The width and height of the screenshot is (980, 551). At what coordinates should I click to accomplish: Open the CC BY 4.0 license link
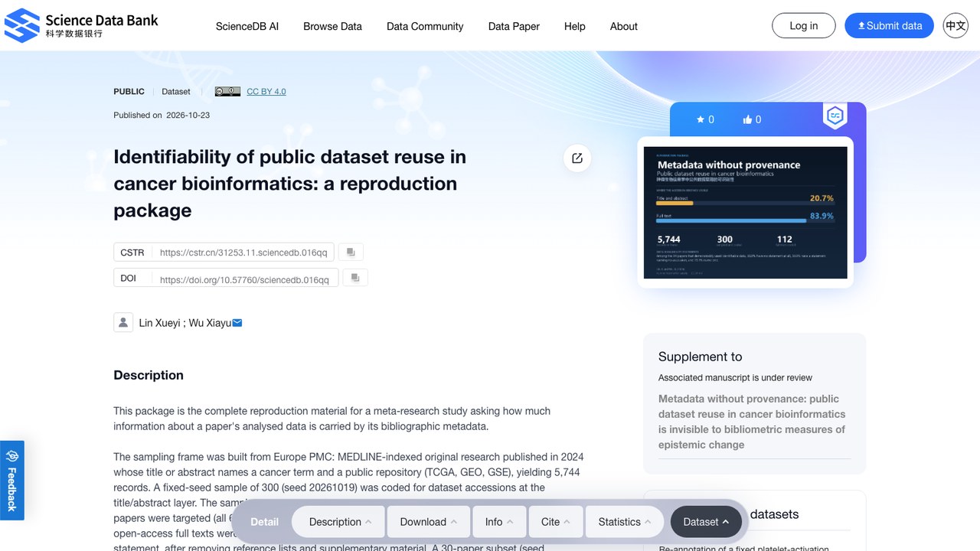click(x=266, y=92)
